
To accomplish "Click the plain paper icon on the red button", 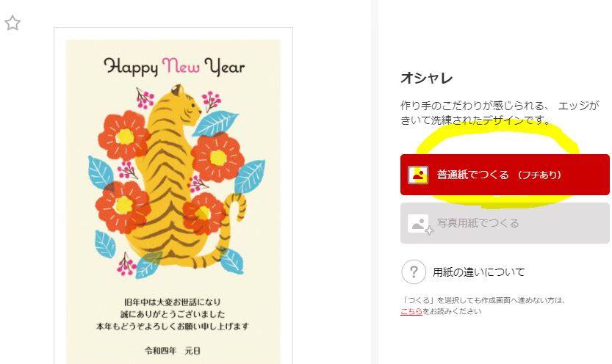I will coord(418,175).
